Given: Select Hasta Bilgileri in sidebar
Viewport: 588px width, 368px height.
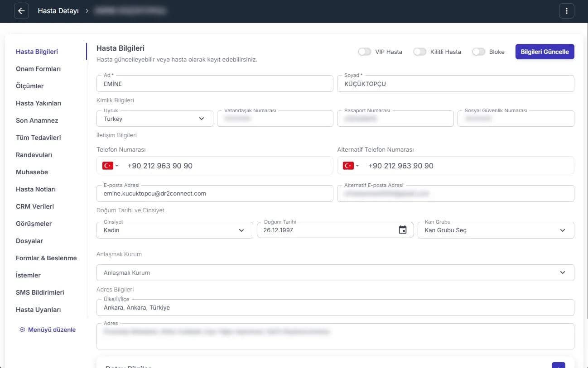Looking at the screenshot, I should click(x=37, y=52).
